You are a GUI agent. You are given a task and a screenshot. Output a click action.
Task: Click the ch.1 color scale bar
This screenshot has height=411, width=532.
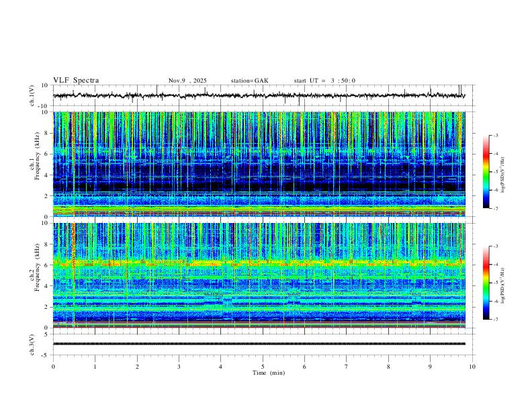point(486,172)
